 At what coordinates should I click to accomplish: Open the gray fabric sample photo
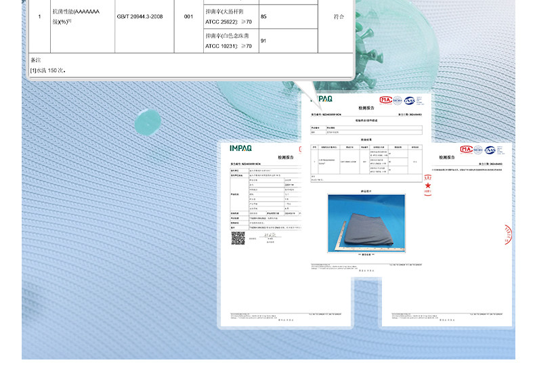[366, 222]
